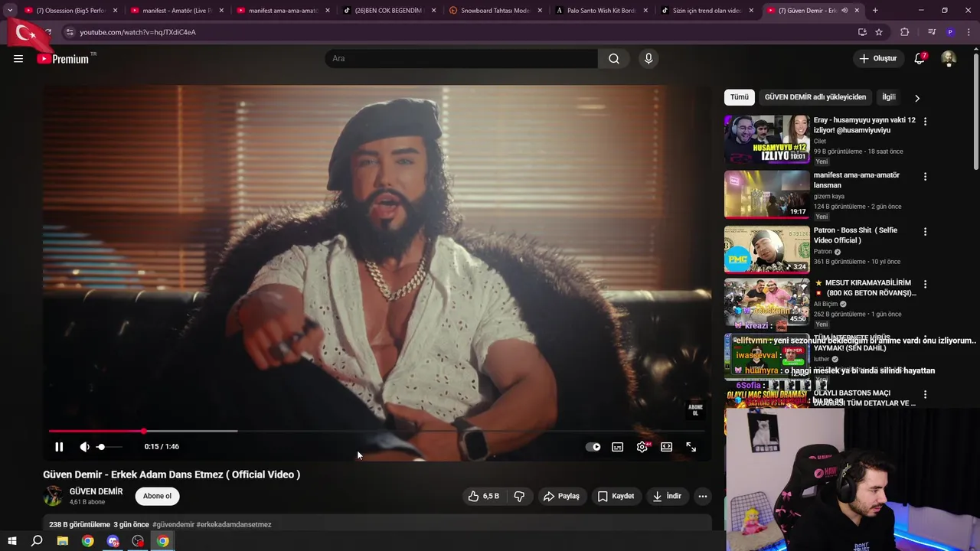
Task: Bookmark this page star icon
Action: coord(879,32)
